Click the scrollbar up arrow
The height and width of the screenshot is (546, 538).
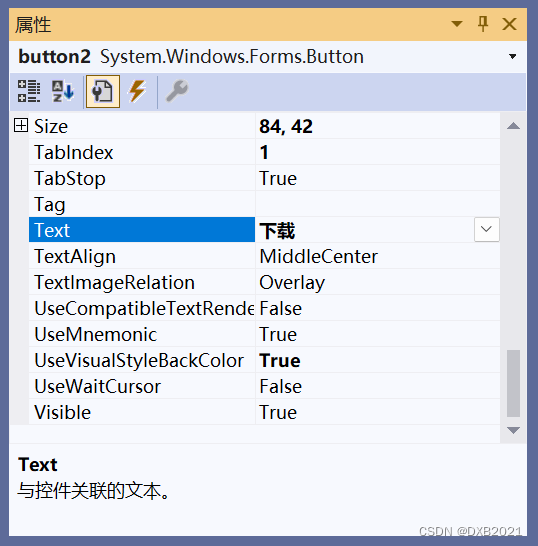coord(513,126)
